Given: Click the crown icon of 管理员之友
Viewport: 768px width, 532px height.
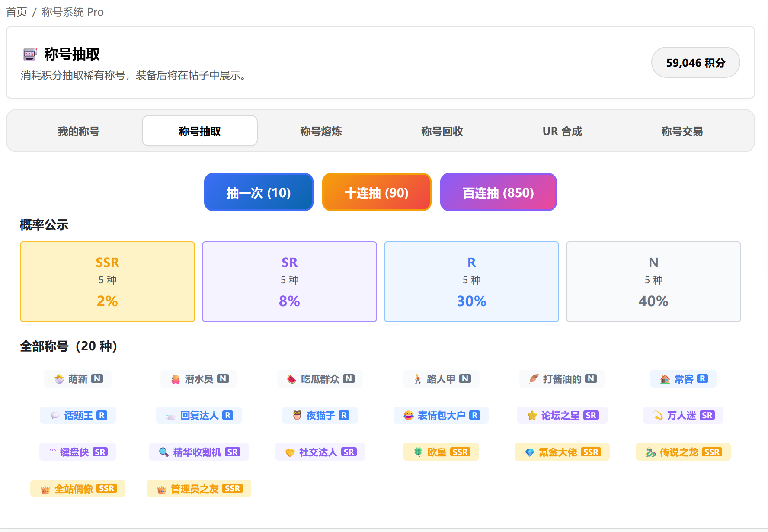Looking at the screenshot, I should pos(162,489).
